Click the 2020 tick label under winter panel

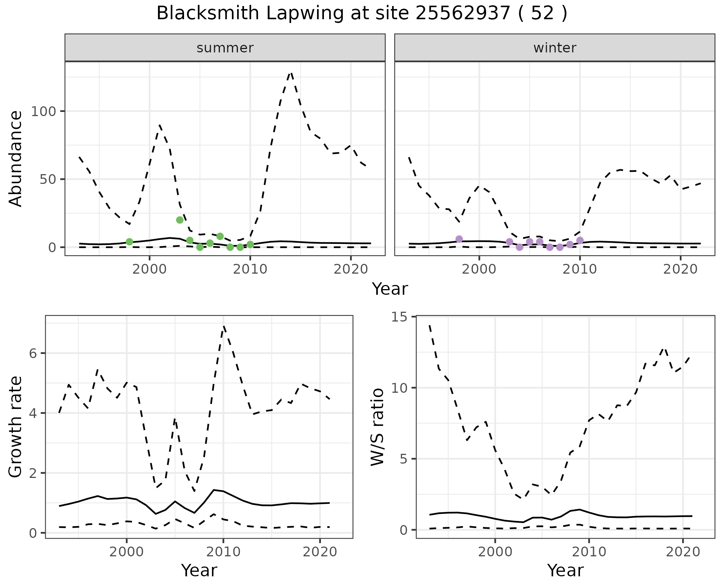tap(680, 269)
